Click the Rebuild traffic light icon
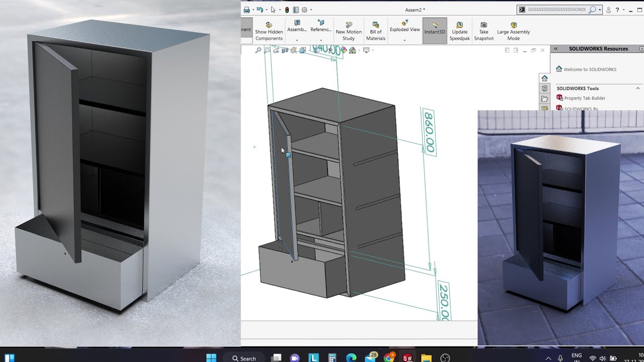 point(287,10)
